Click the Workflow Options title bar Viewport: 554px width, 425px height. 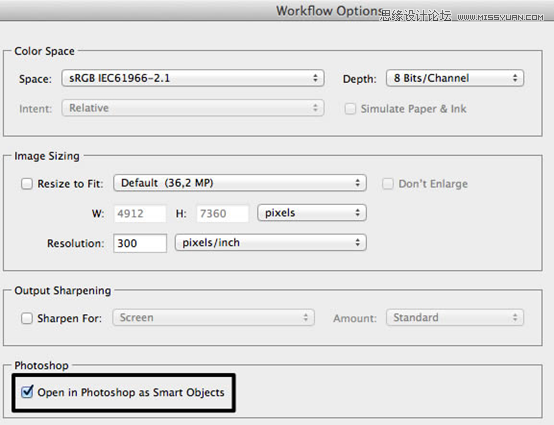[x=277, y=11]
